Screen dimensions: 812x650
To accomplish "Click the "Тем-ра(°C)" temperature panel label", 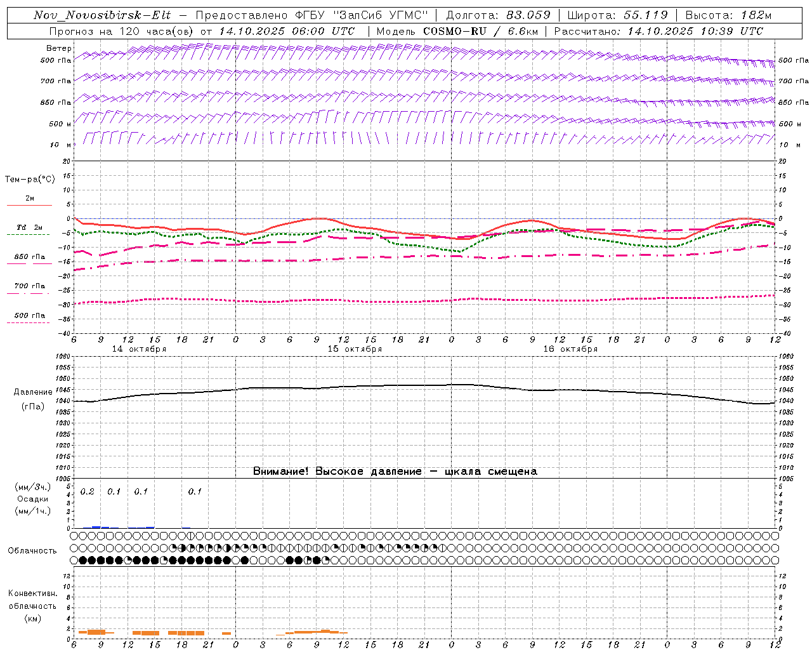I will point(30,180).
